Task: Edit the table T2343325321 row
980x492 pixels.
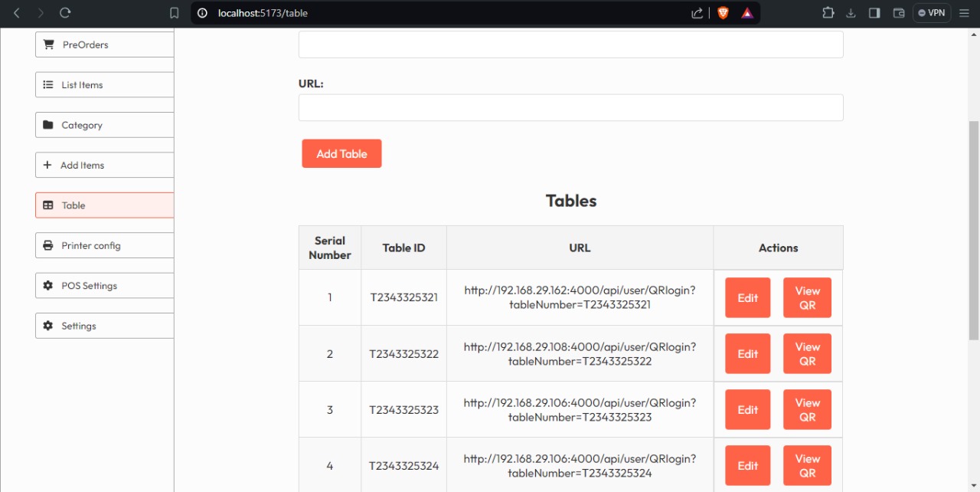Action: 747,297
